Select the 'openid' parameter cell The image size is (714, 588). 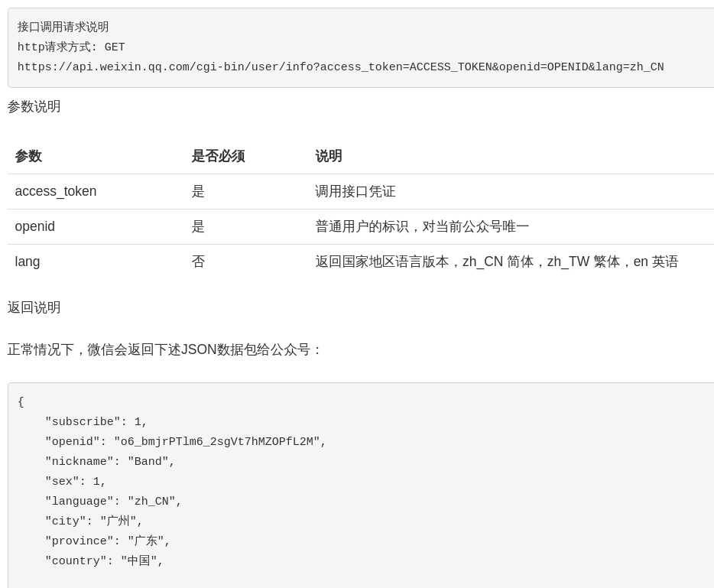(x=34, y=226)
